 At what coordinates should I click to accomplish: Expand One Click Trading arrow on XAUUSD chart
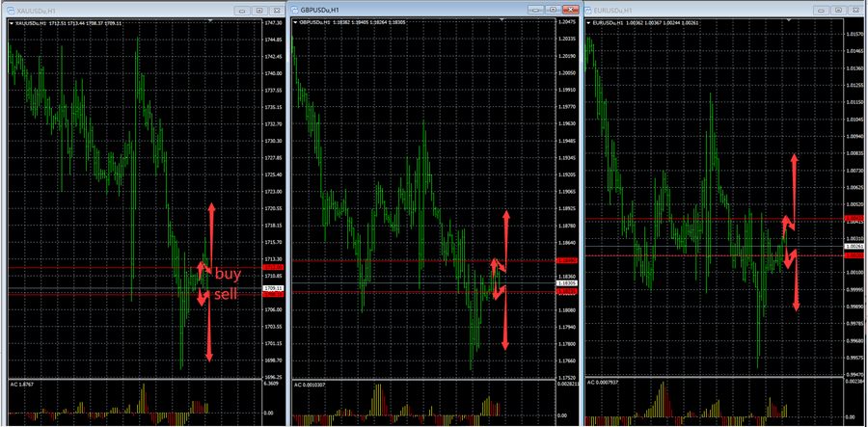[x=11, y=21]
